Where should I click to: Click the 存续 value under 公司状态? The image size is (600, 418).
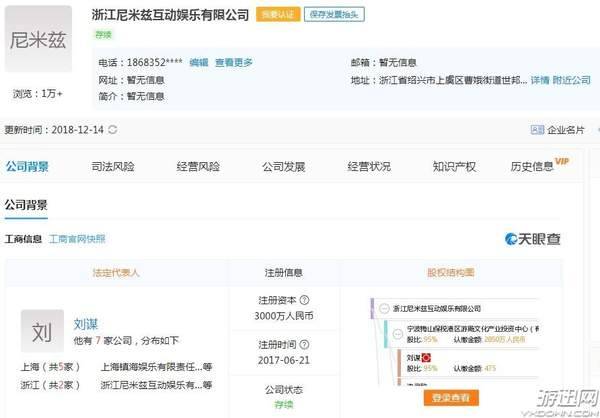coord(284,405)
